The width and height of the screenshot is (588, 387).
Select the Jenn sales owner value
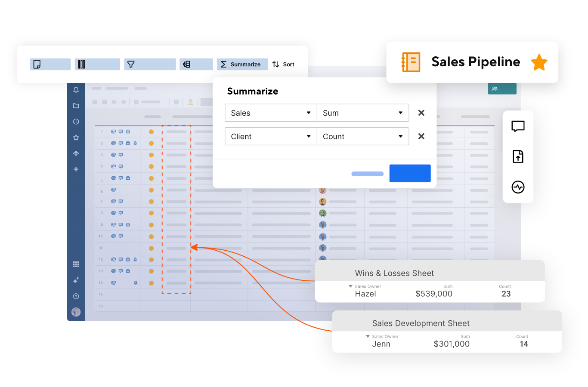pos(381,344)
